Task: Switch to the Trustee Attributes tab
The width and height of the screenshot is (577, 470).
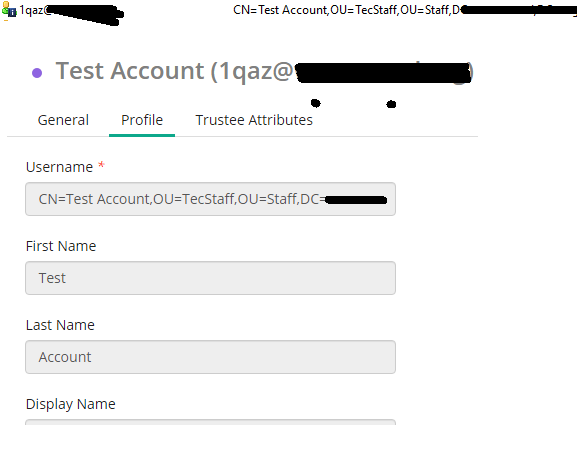Action: (x=254, y=120)
